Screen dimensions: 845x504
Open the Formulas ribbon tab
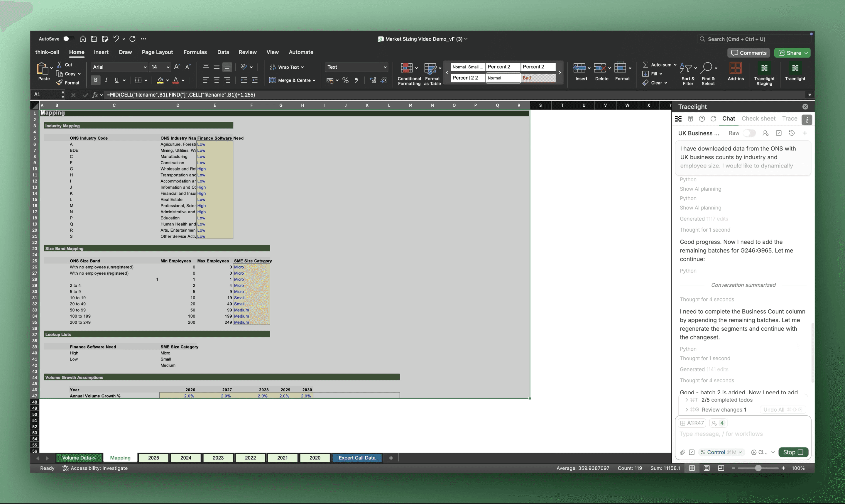(195, 52)
